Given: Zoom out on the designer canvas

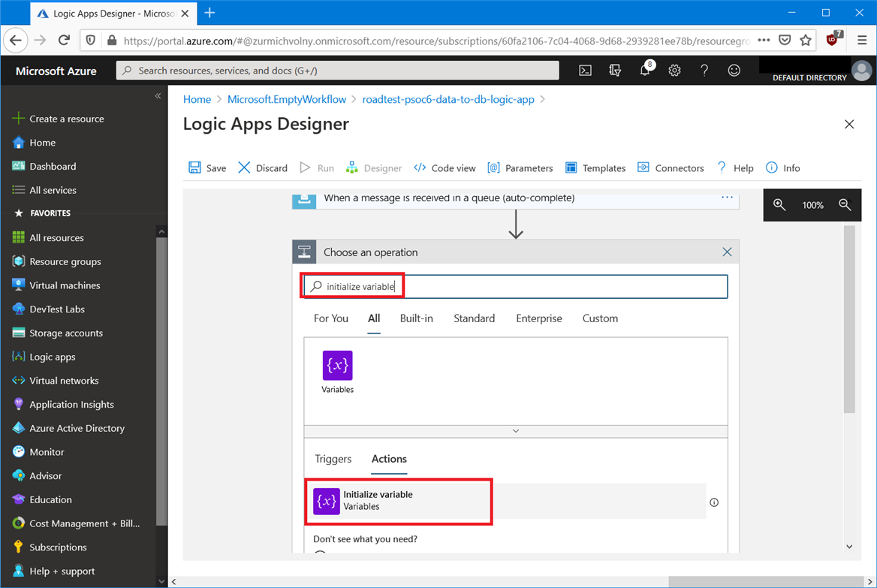Looking at the screenshot, I should (845, 205).
